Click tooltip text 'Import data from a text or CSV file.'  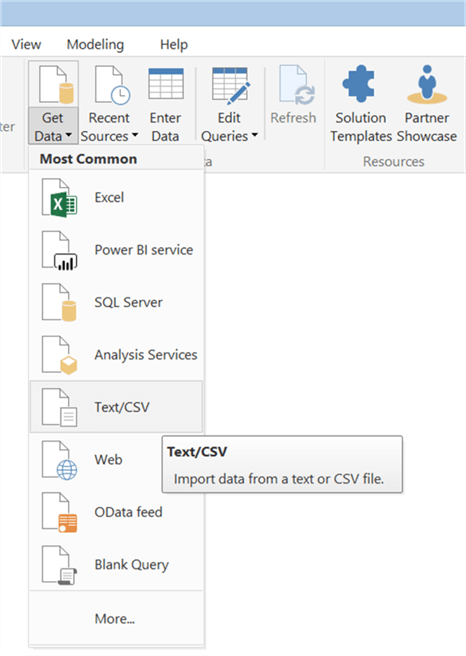coord(279,479)
